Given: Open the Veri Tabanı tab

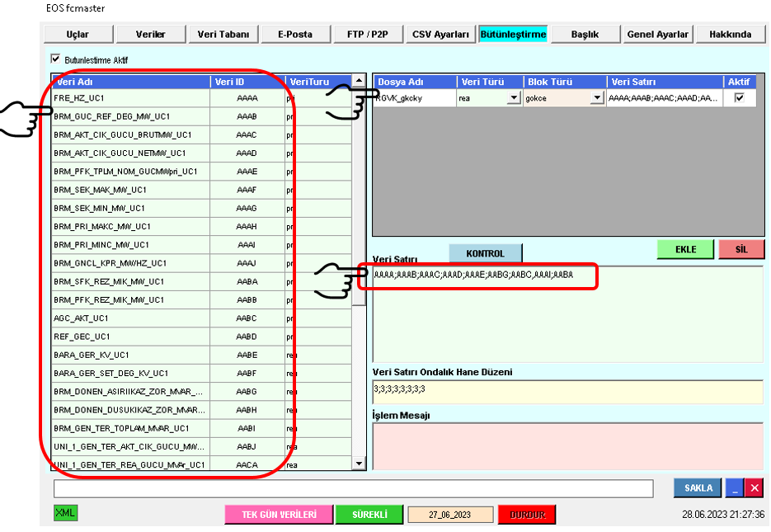Looking at the screenshot, I should click(x=223, y=35).
